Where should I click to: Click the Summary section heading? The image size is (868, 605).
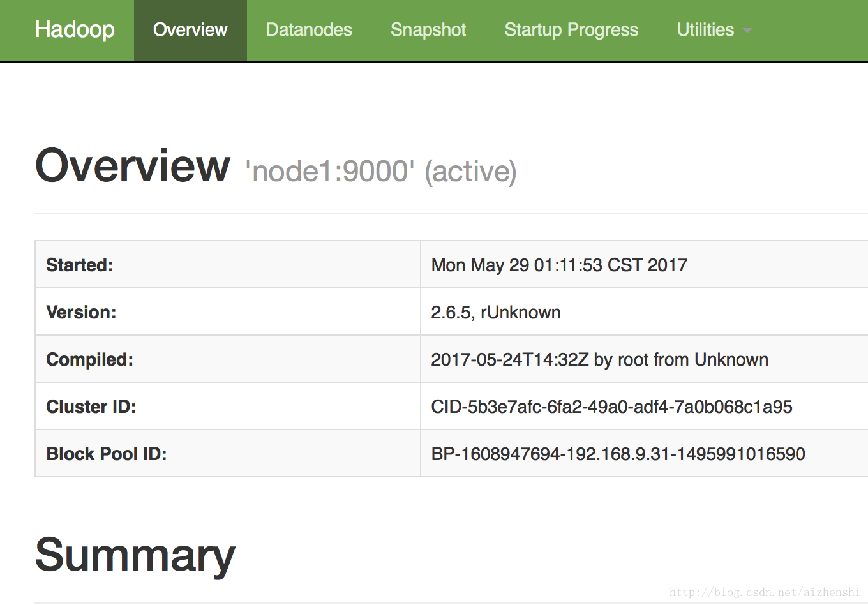pos(135,555)
